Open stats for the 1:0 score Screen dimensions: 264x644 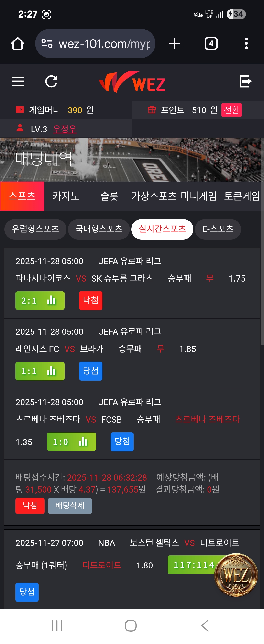click(x=83, y=442)
